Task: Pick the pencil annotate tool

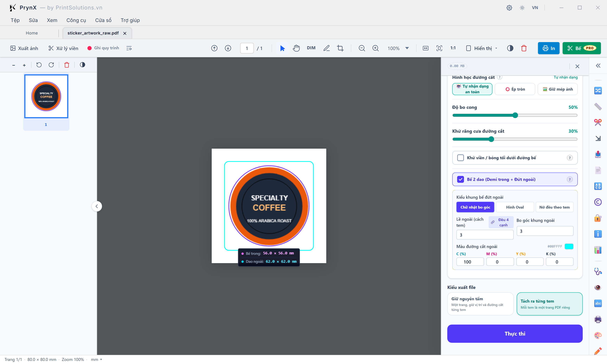Action: (x=326, y=48)
